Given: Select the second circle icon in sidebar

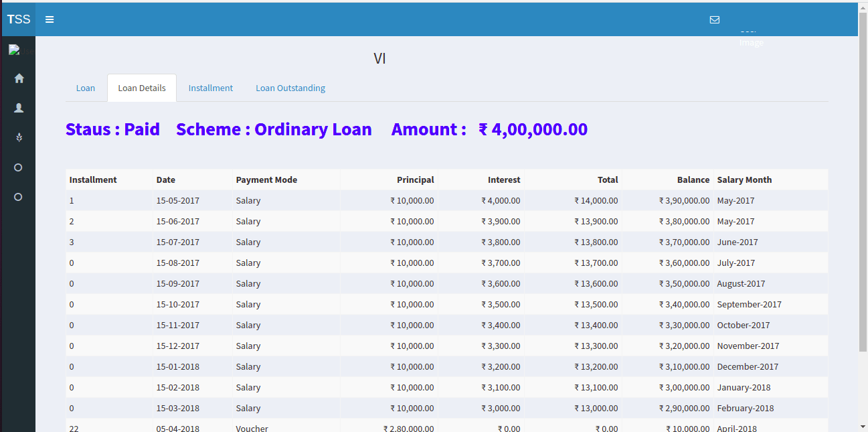Looking at the screenshot, I should [19, 197].
